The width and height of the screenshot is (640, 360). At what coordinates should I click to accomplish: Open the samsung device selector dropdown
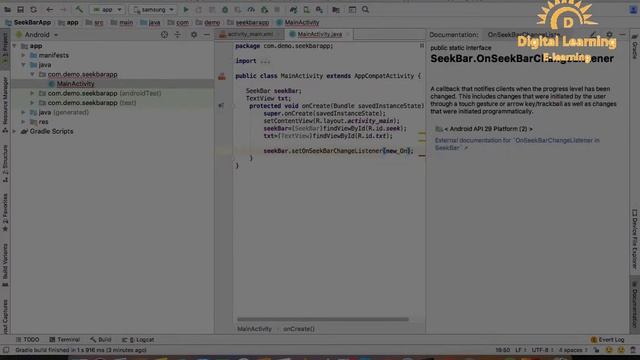[153, 9]
